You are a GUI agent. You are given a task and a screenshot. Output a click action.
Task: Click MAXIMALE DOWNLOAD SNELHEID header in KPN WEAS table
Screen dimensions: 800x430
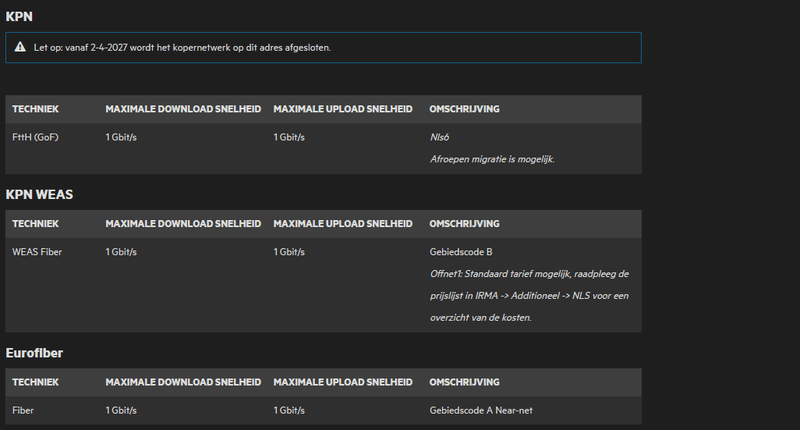(x=182, y=223)
